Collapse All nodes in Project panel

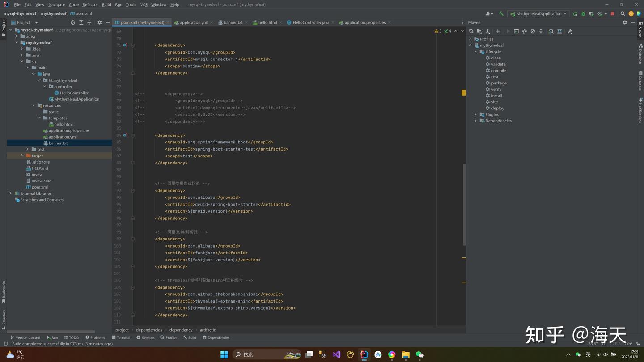[89, 22]
